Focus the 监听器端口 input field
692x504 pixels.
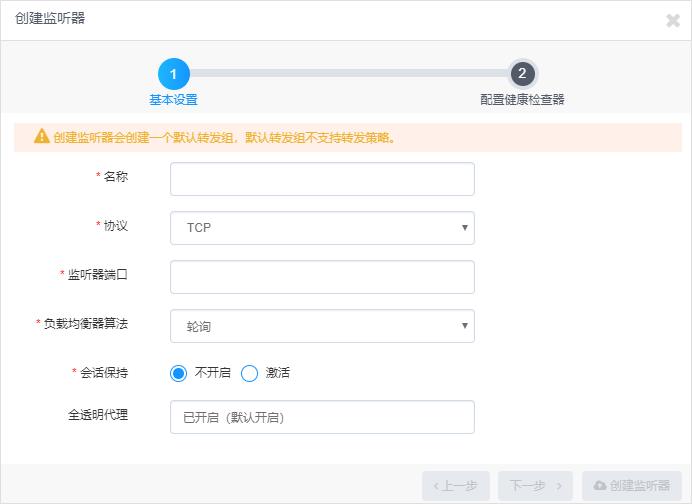pos(322,277)
